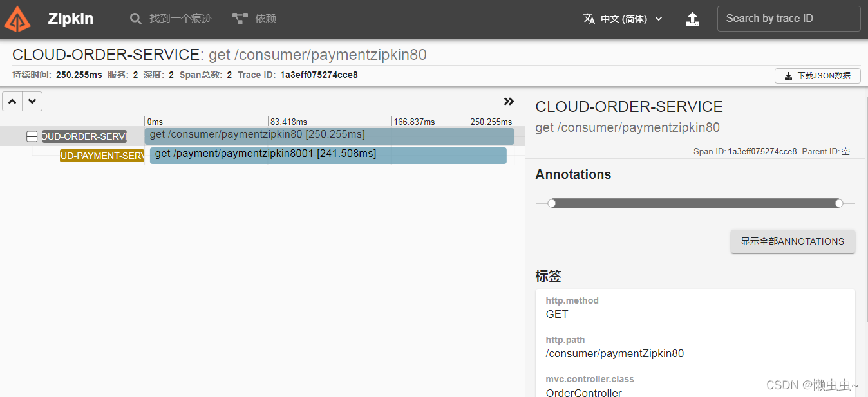Click the upload JSON icon
Screen dimensions: 868x397
pyautogui.click(x=692, y=19)
